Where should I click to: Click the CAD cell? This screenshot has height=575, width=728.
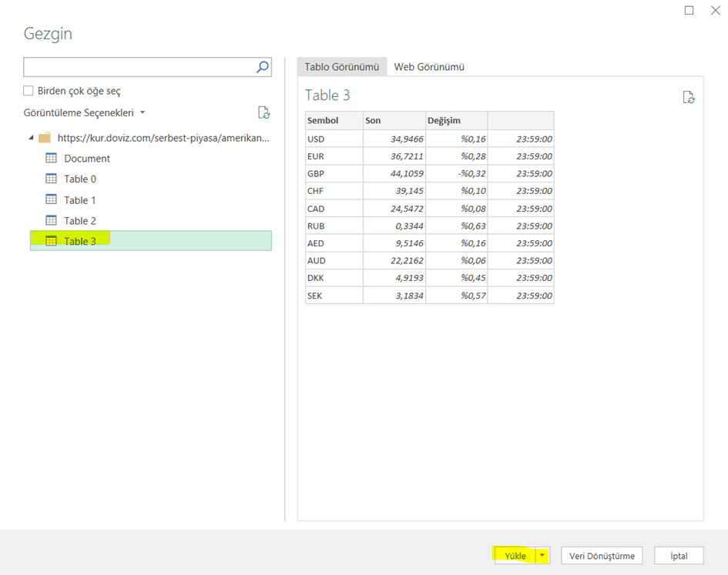click(334, 209)
